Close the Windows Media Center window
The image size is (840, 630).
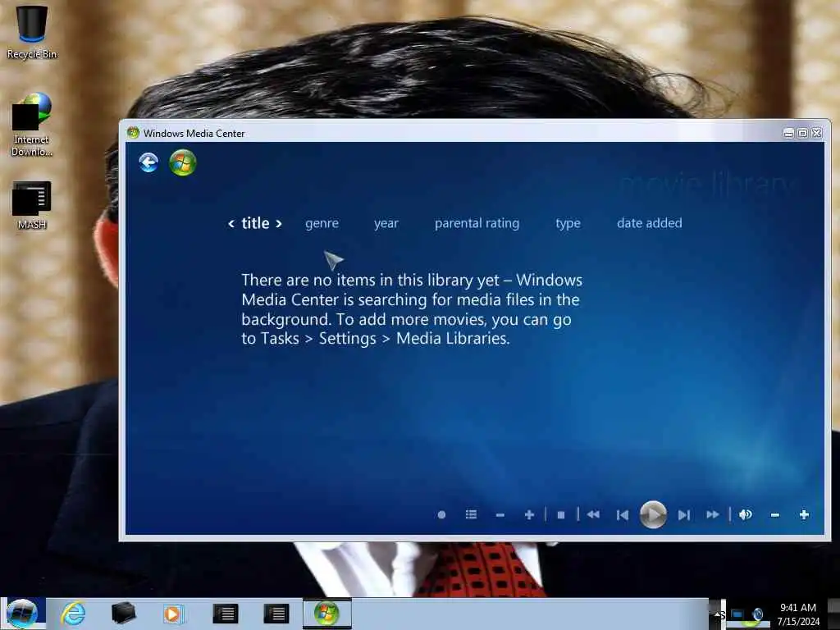[x=816, y=133]
